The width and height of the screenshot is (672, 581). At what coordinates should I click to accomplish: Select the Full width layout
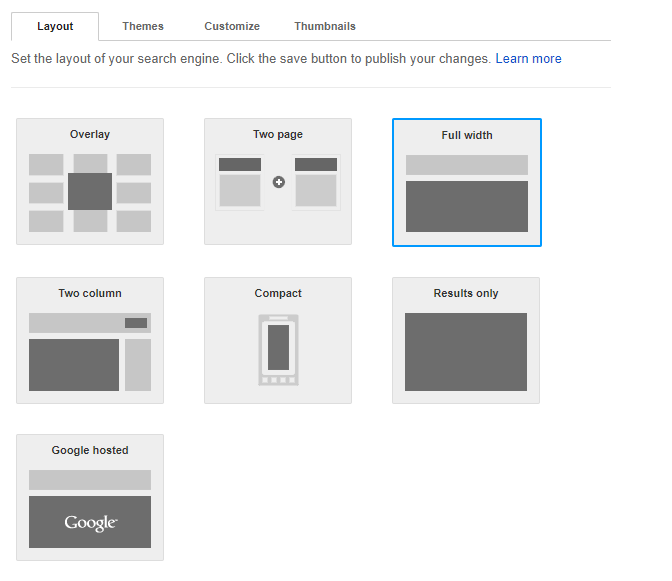[x=467, y=183]
